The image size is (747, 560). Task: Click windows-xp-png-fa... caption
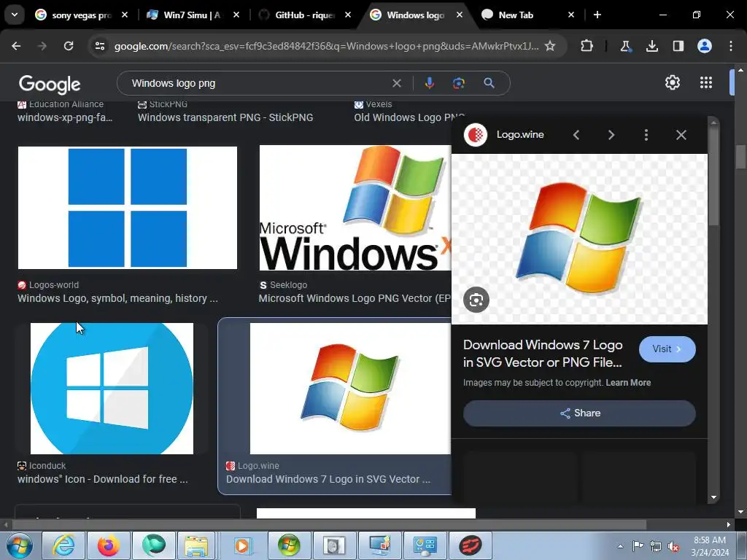tap(65, 117)
